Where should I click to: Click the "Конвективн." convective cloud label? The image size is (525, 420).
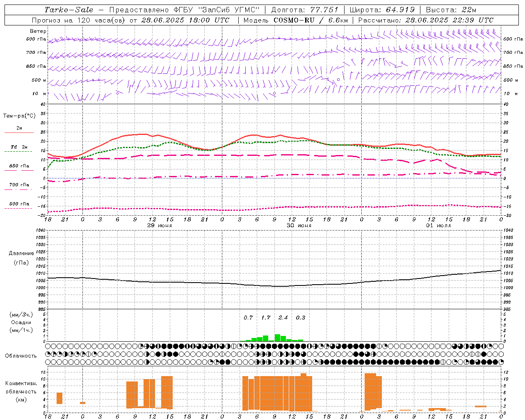(21, 383)
